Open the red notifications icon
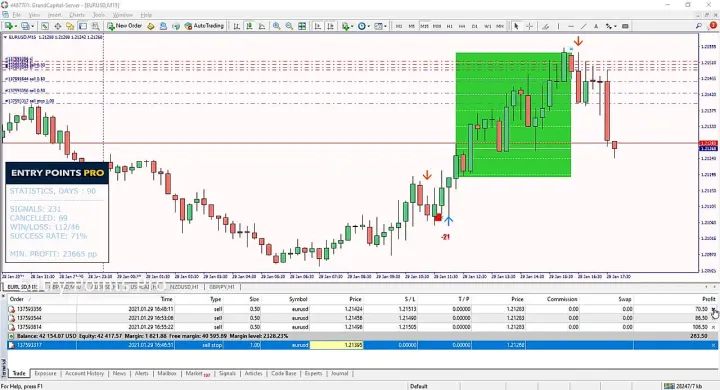Screen dimensions: 720x390 [713, 26]
